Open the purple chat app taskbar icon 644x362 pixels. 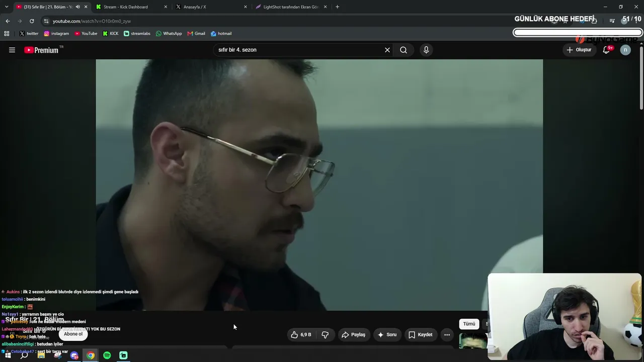(x=74, y=355)
